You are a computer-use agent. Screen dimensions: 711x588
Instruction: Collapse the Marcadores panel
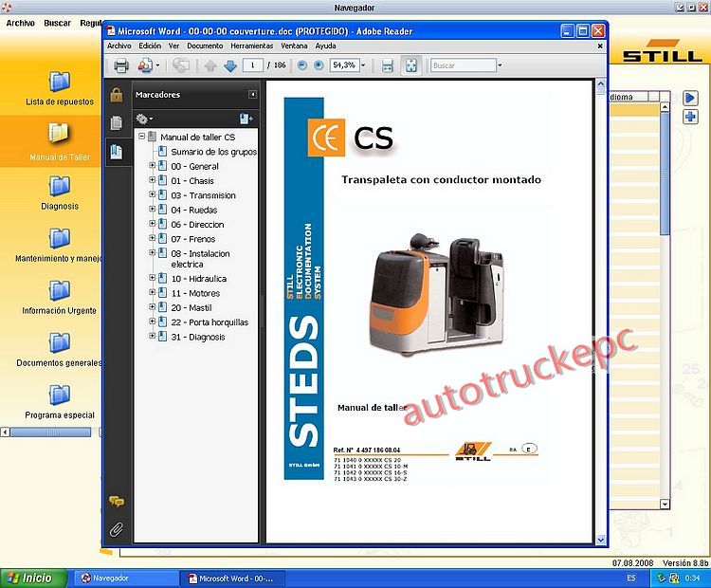click(x=252, y=95)
